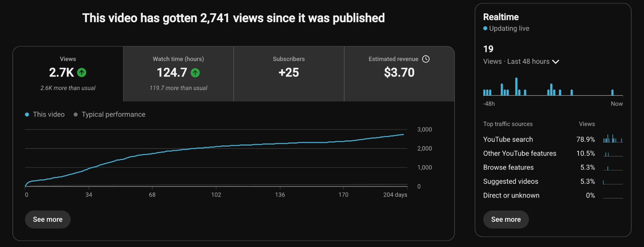Image resolution: width=644 pixels, height=247 pixels.
Task: Switch to Watch time (hours) tab
Action: tap(178, 74)
